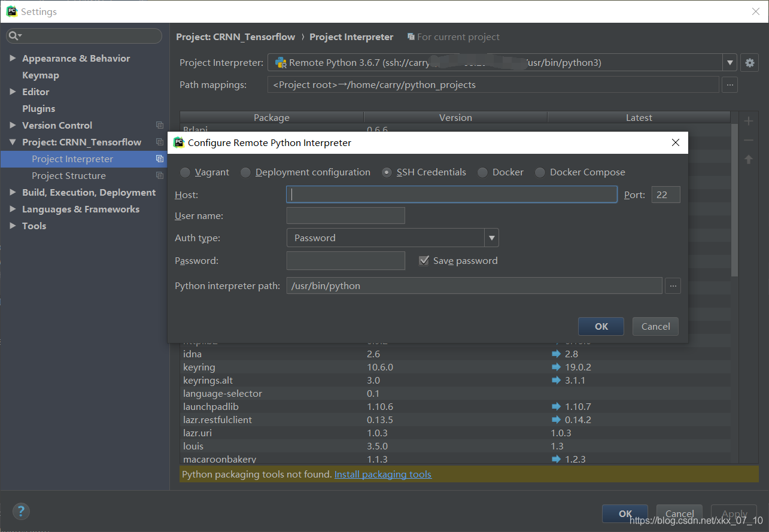
Task: Click PyCharm icon in Configure Remote dialog title
Action: (x=178, y=142)
